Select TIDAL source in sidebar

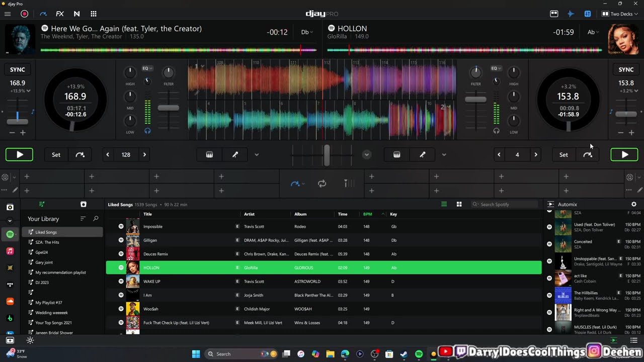click(10, 285)
